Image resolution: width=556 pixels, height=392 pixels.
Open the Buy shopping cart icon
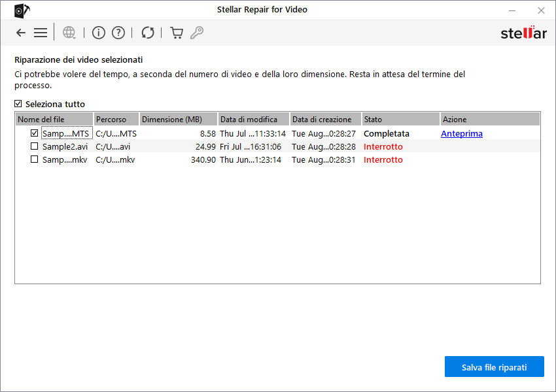[x=177, y=33]
